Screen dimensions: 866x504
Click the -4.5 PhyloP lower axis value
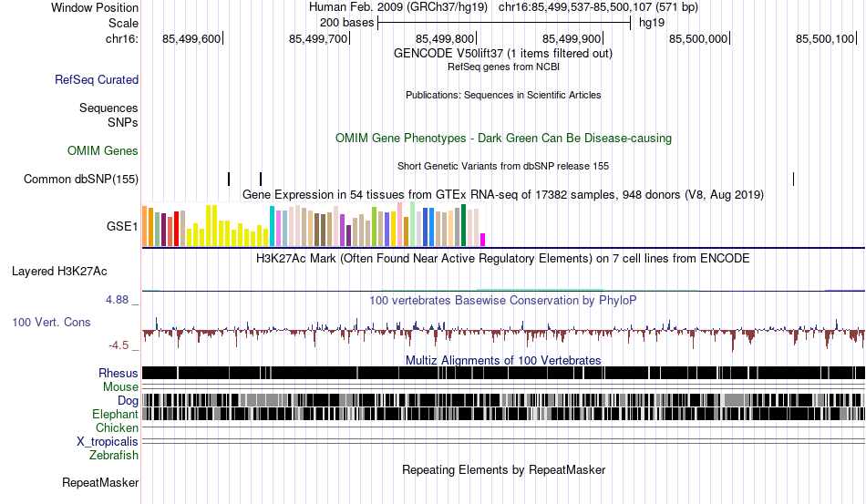(x=119, y=345)
